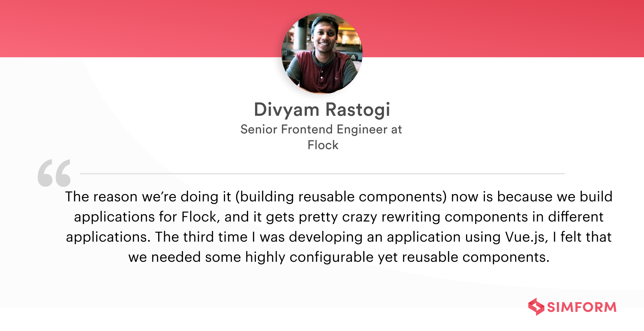The height and width of the screenshot is (331, 644).
Task: Select the first name "Divyam" in the heading
Action: (x=286, y=110)
